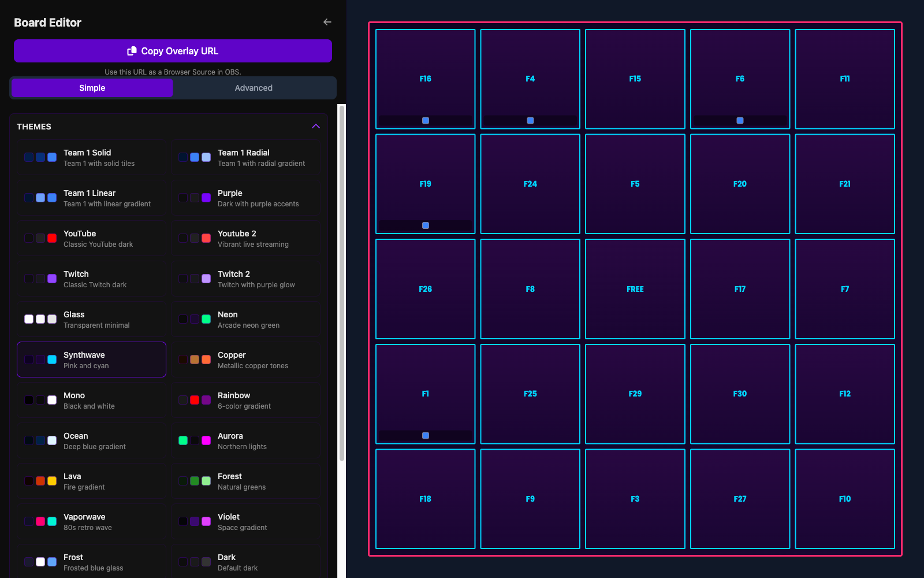The image size is (924, 578).
Task: Select the Twitch 2 theme
Action: (245, 278)
